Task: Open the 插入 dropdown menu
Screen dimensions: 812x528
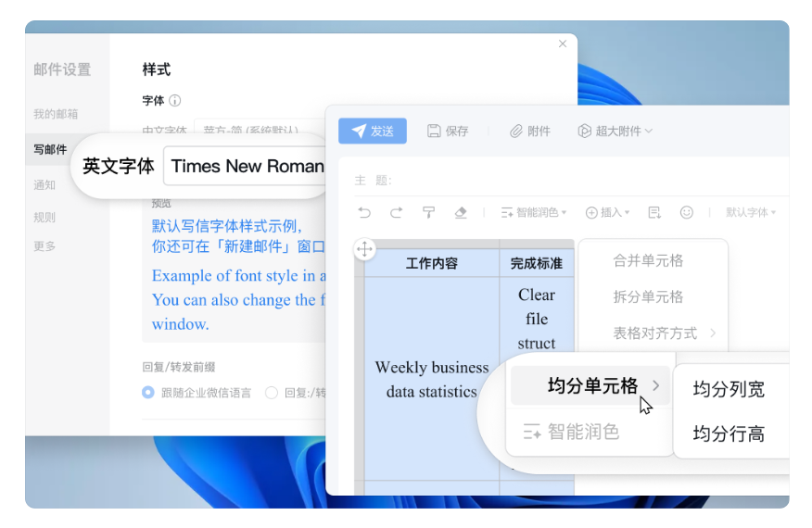Action: point(607,213)
